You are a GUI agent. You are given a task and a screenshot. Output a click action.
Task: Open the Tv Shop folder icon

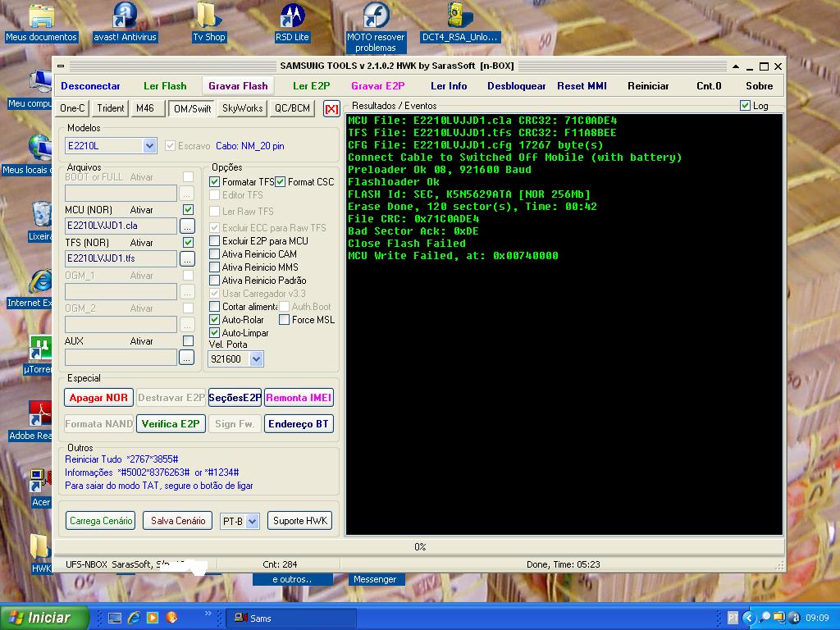tap(209, 21)
